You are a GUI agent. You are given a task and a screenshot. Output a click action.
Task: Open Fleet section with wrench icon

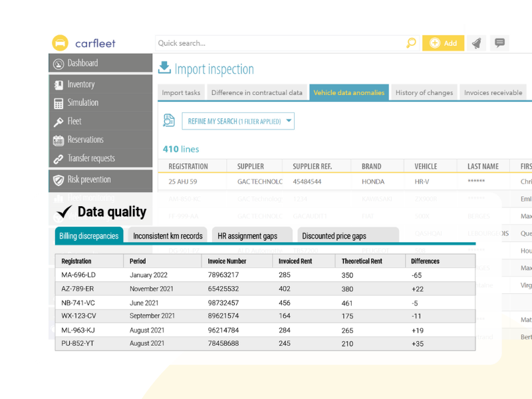point(74,122)
